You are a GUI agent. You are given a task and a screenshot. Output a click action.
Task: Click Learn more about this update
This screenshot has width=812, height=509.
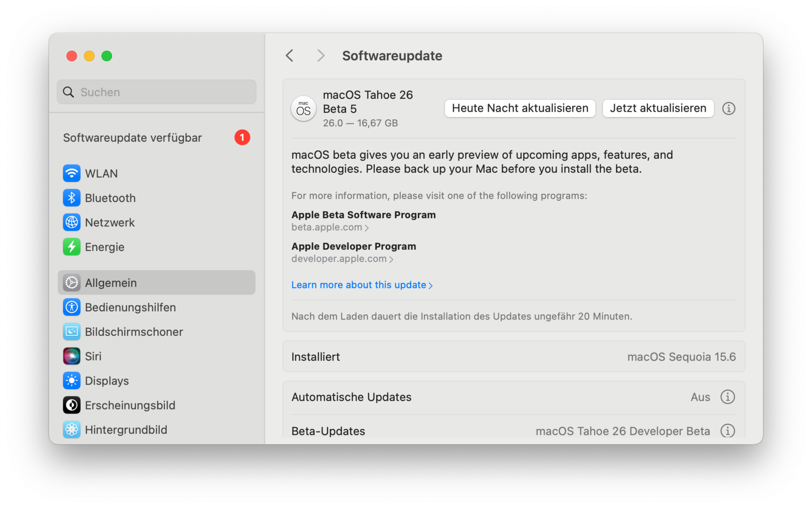362,285
